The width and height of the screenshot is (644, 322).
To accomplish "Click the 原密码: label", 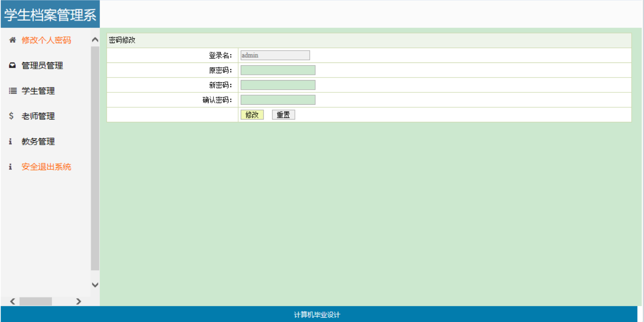I will [221, 70].
